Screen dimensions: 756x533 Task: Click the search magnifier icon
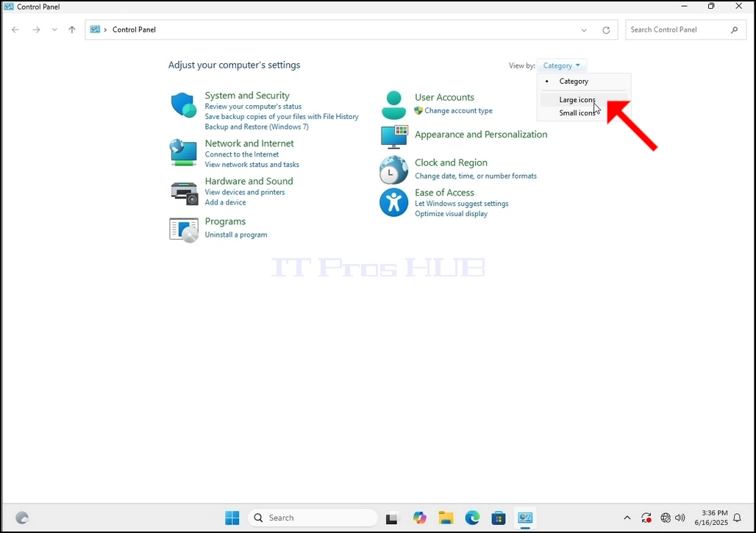click(734, 30)
